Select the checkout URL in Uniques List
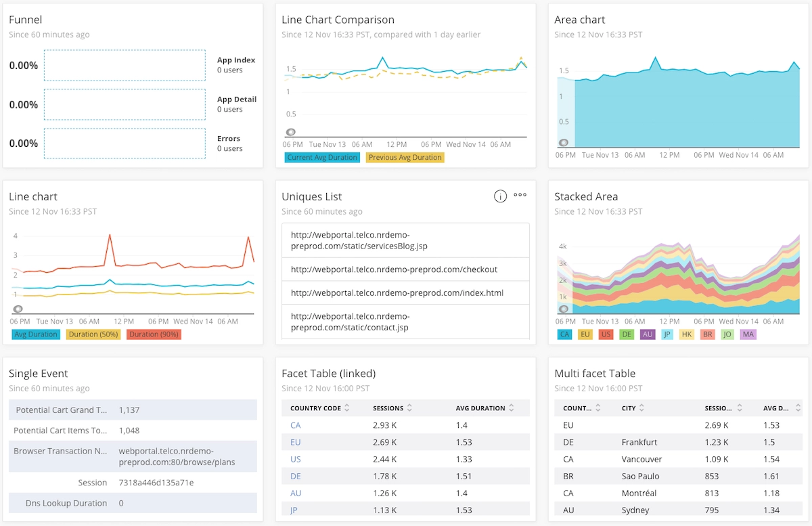 click(x=405, y=269)
